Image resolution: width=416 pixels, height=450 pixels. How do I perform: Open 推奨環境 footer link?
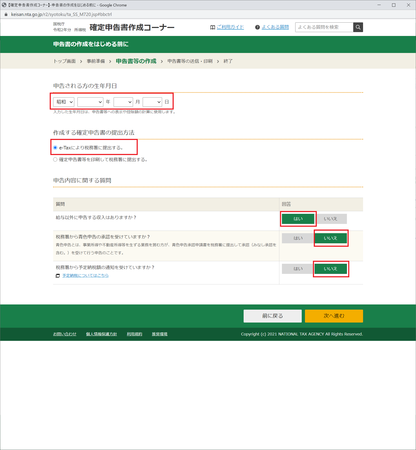[160, 334]
